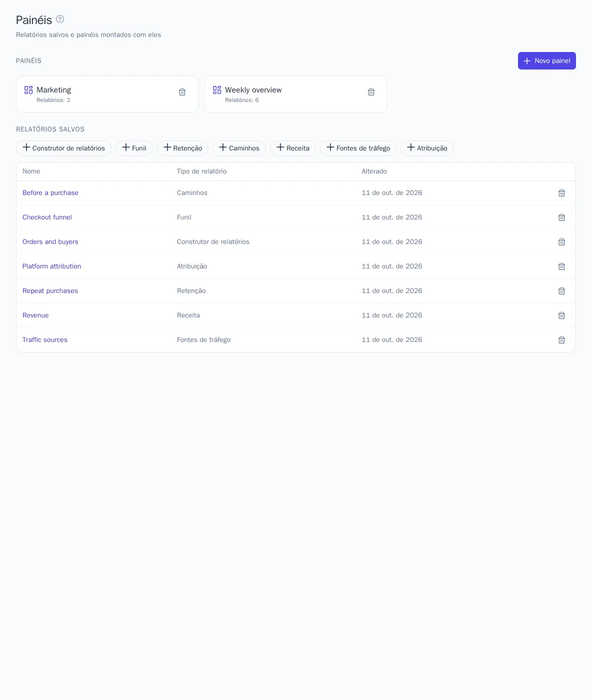
Task: Click the date in the Revenue row
Action: (392, 315)
